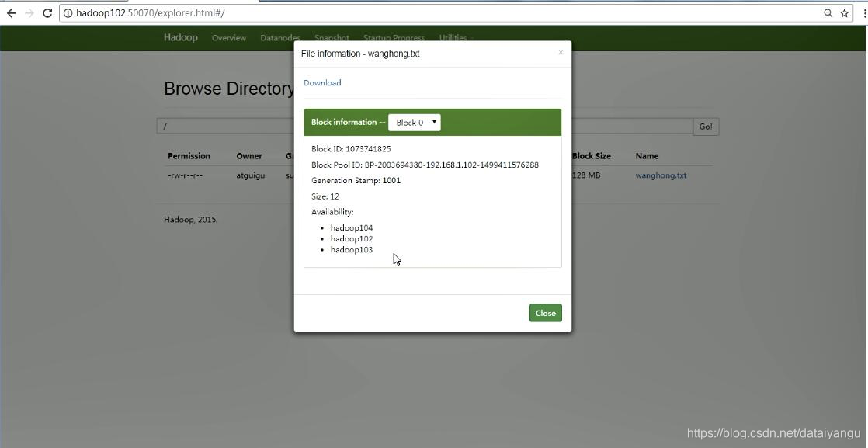Screen dimensions: 868x448
Task: Click hadoop103 in availability list
Action: pyautogui.click(x=352, y=250)
